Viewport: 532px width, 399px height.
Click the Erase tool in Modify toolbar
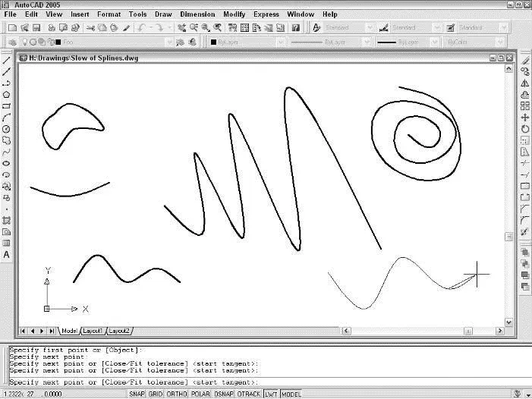[x=525, y=60]
